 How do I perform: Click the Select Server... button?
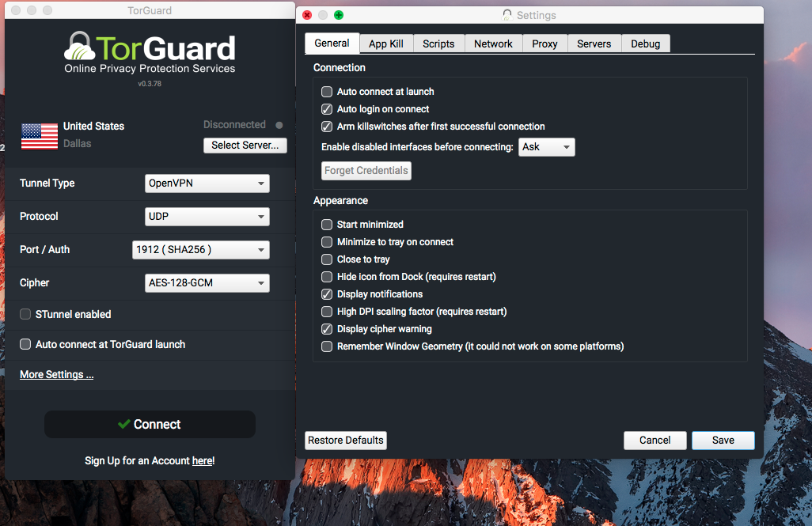(x=245, y=146)
